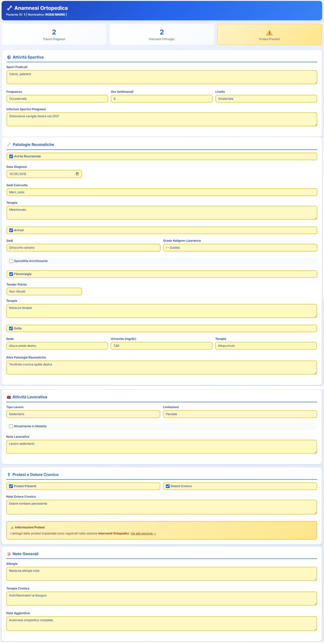Click the briefcase icon by Attività Lavorativa
This screenshot has width=324, height=644.
tap(9, 397)
